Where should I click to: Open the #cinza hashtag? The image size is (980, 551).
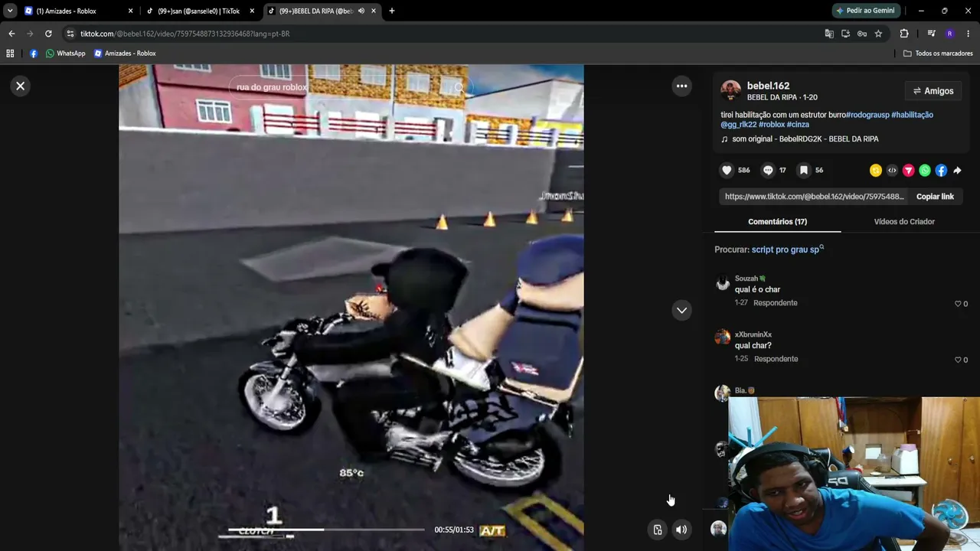[x=798, y=125]
